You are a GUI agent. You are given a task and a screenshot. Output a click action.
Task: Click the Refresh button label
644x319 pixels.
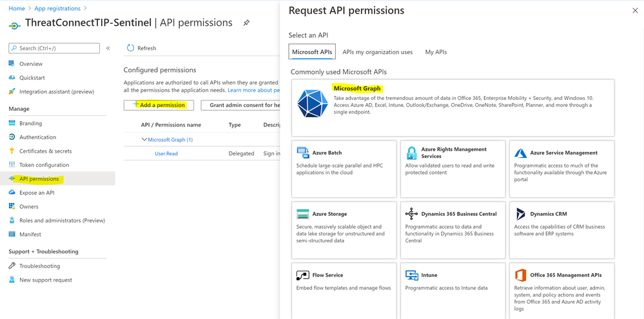[146, 48]
